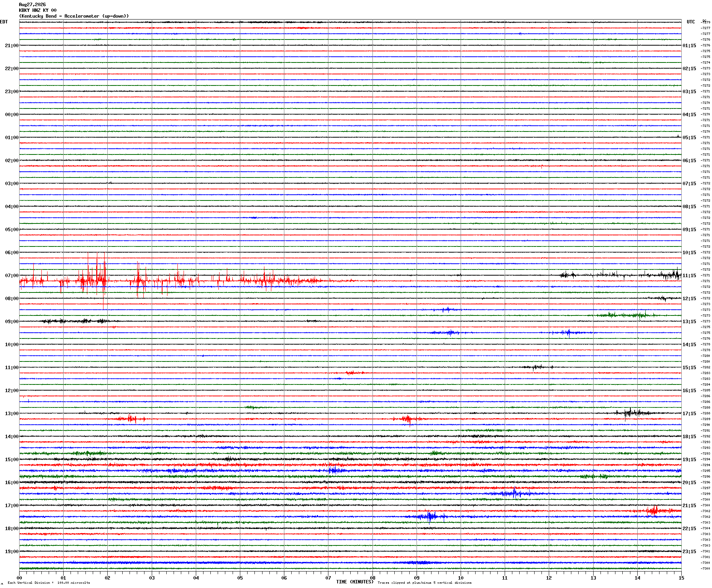This screenshot has height=588, width=712.
Task: Select the KBKY HNZ KY 00 station title
Action: 38,10
